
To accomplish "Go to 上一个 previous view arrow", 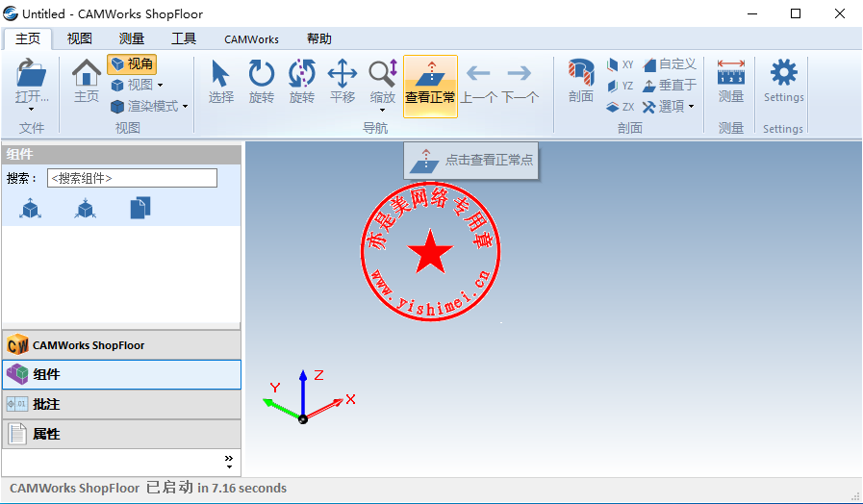I will click(x=478, y=82).
